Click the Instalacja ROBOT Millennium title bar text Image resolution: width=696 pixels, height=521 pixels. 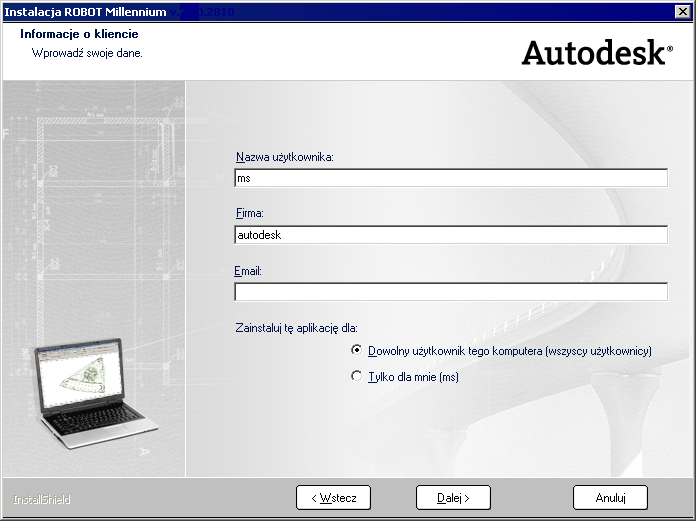(85, 12)
